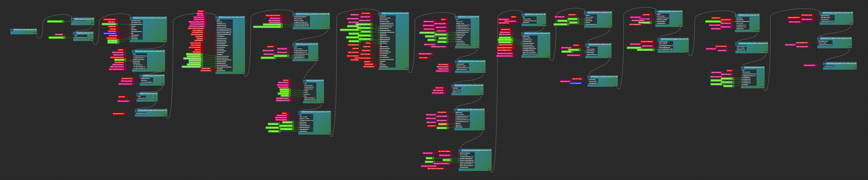Click header icon of default_taa_compute_pass node
This screenshot has width=868, height=180.
pos(523,14)
